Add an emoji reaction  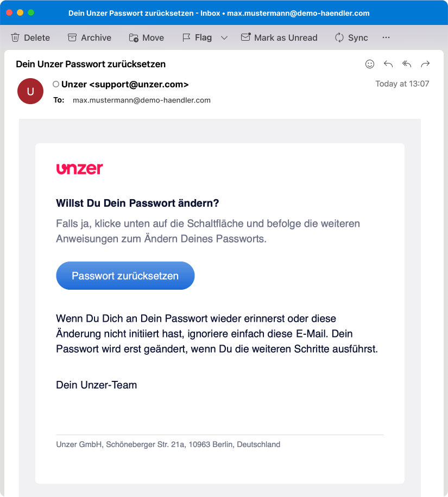pyautogui.click(x=370, y=64)
